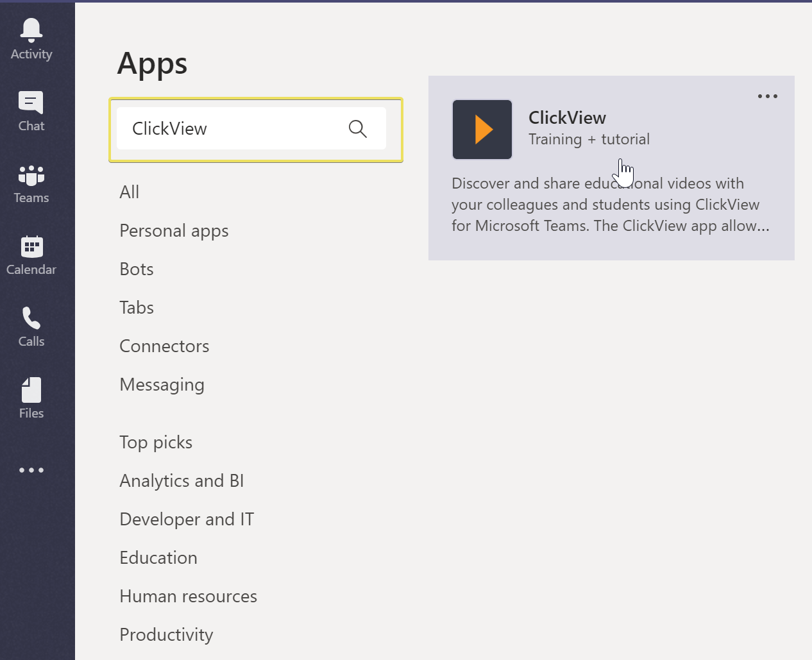The width and height of the screenshot is (812, 660).
Task: Open the Productivity category
Action: pyautogui.click(x=166, y=635)
